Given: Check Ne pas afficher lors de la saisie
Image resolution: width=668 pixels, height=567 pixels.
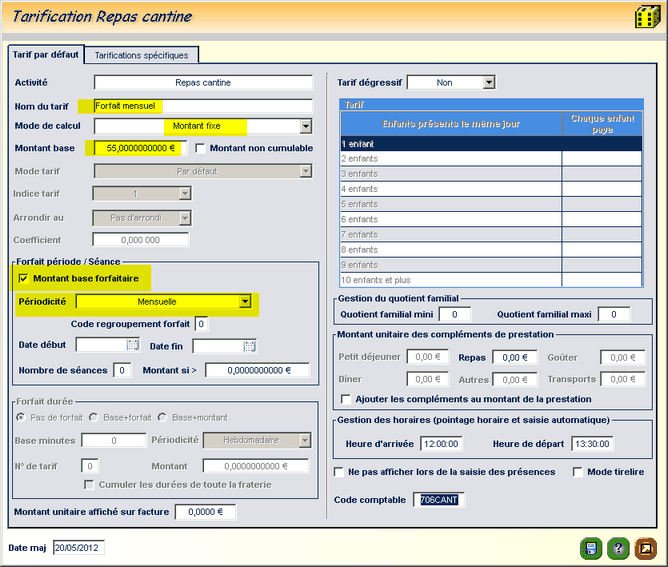Looking at the screenshot, I should [339, 472].
